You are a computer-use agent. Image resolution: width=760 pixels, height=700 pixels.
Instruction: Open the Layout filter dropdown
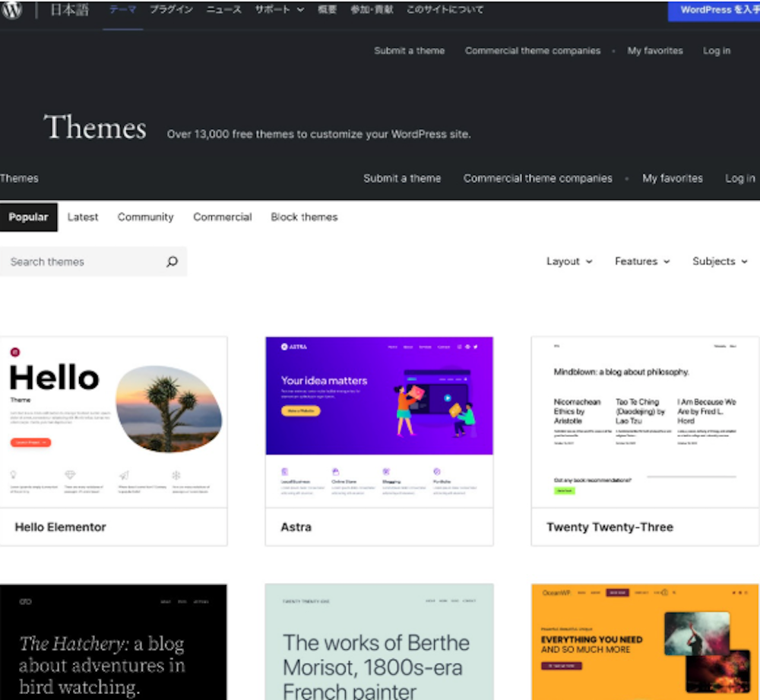(x=569, y=261)
